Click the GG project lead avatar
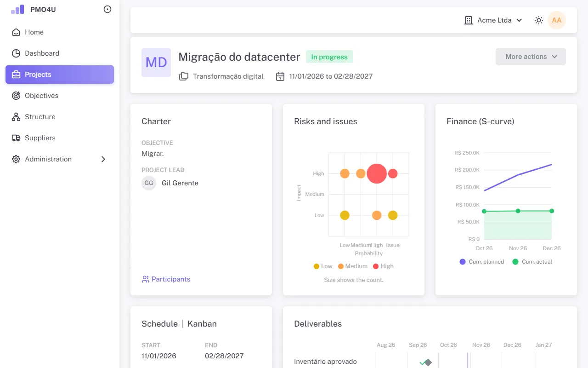This screenshot has width=588, height=368. click(149, 183)
